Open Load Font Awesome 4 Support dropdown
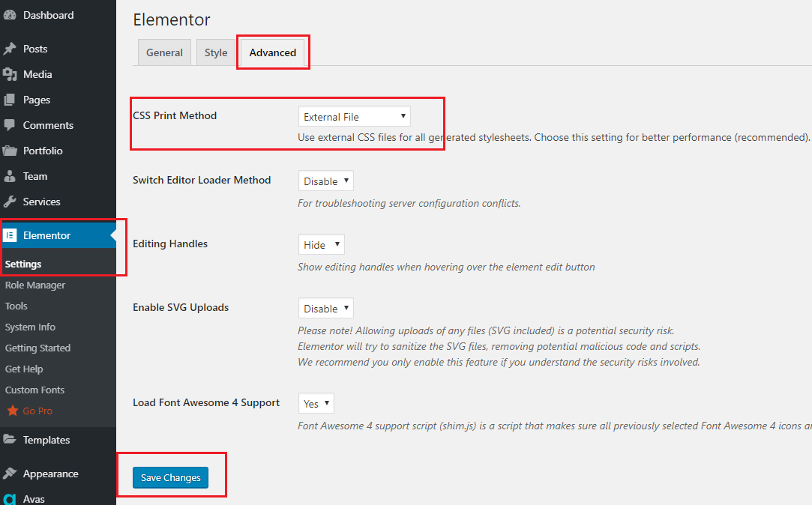Viewport: 812px width, 505px height. (x=316, y=403)
